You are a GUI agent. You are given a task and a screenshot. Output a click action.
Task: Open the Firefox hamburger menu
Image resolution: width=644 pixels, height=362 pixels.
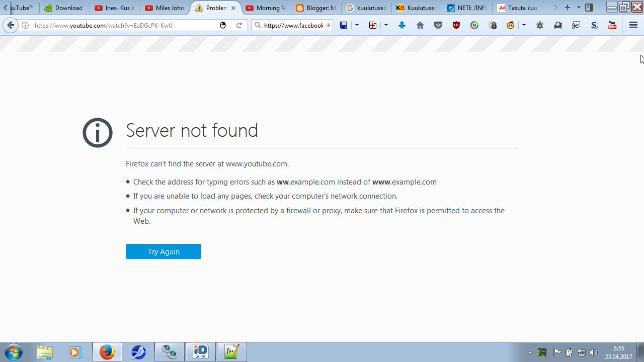coord(633,25)
